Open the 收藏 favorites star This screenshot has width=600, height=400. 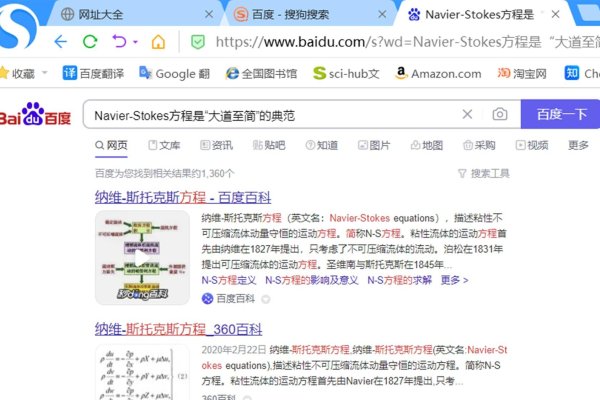pos(4,73)
